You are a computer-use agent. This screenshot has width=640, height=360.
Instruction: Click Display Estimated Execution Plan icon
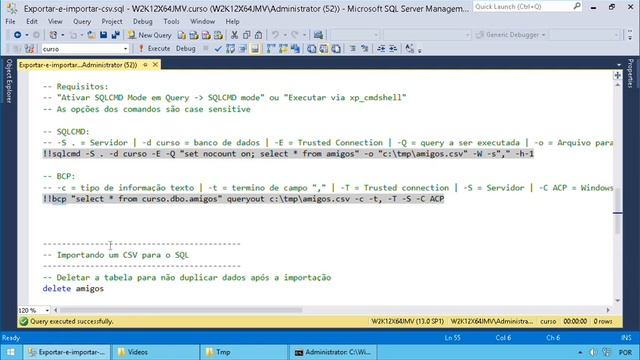pos(230,49)
